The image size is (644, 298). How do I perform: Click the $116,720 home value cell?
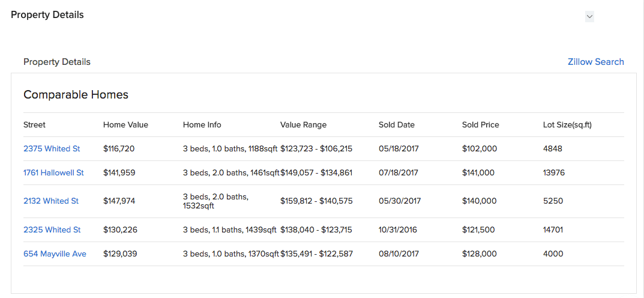[x=119, y=148]
